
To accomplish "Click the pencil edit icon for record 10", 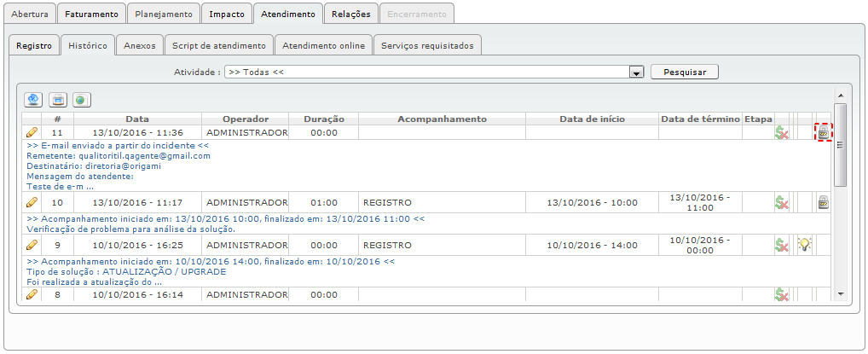I will [x=32, y=202].
